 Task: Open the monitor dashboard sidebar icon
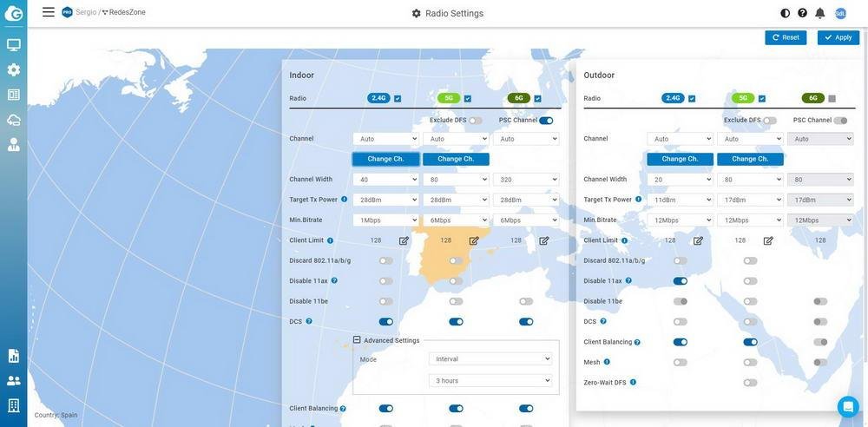pyautogui.click(x=13, y=45)
